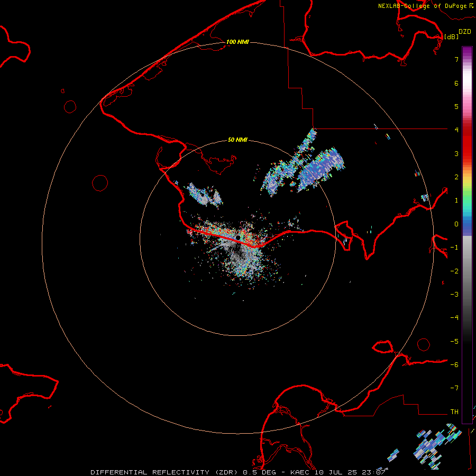Click the TH threshold label on colorbar
The height and width of the screenshot is (476, 476).
[454, 412]
